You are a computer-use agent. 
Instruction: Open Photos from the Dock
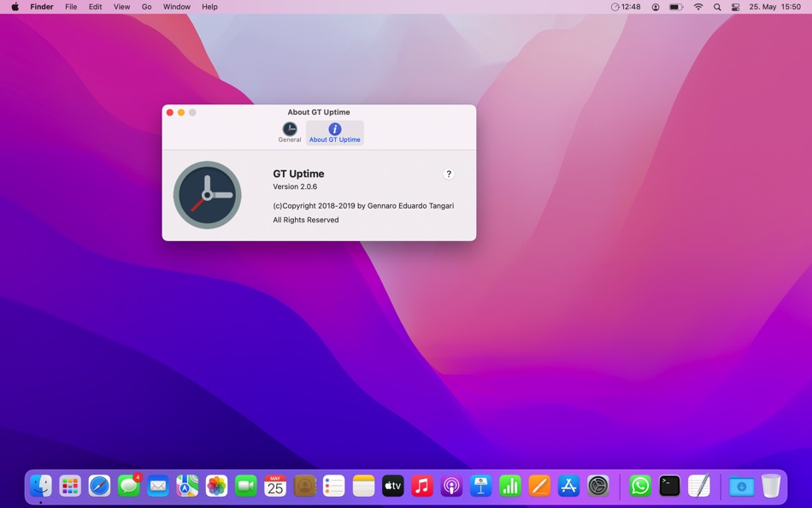(x=215, y=486)
